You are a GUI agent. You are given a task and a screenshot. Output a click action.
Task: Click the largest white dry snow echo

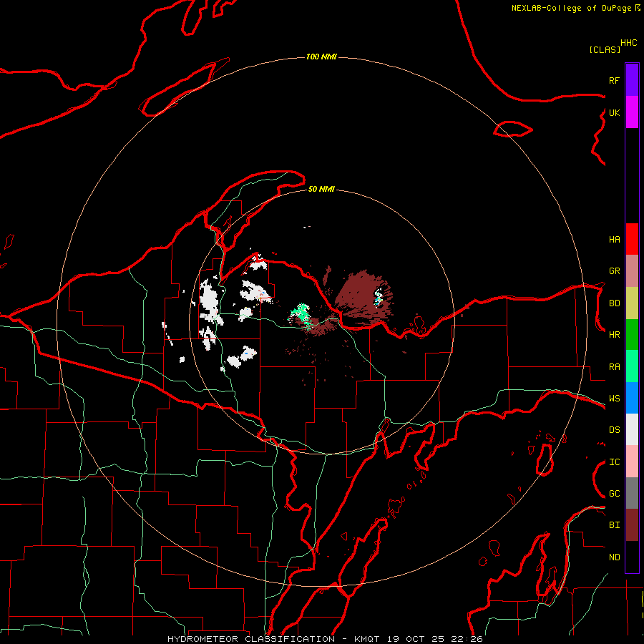click(210, 302)
